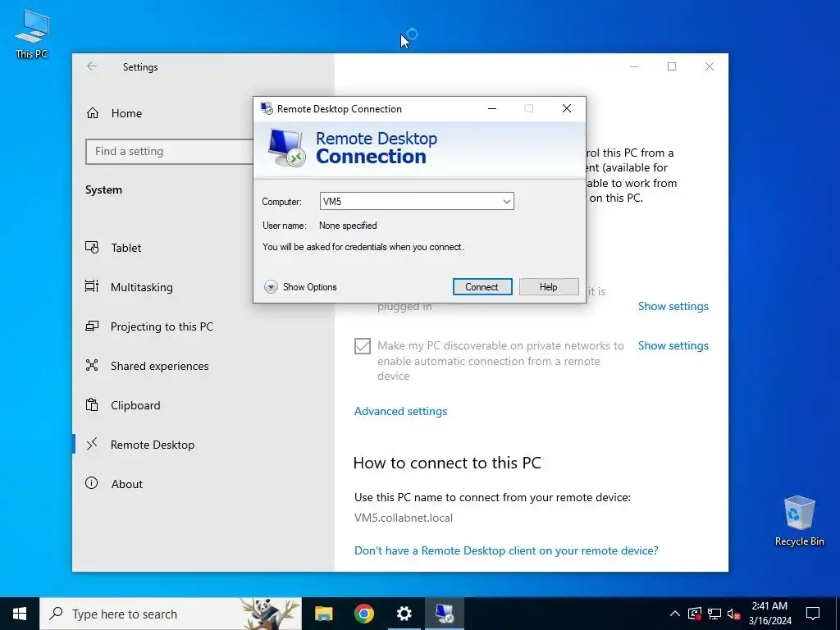Click the Connect button
Viewport: 840px width, 630px height.
pos(482,286)
